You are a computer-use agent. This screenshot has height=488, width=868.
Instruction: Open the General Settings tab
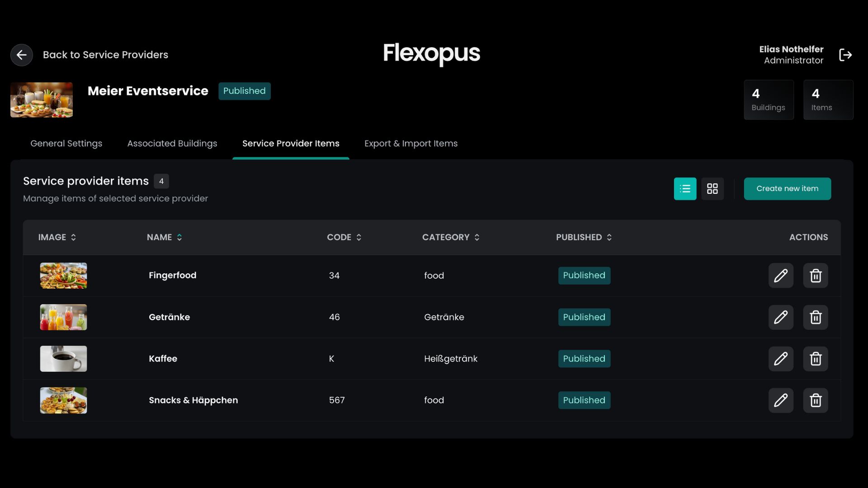tap(66, 144)
